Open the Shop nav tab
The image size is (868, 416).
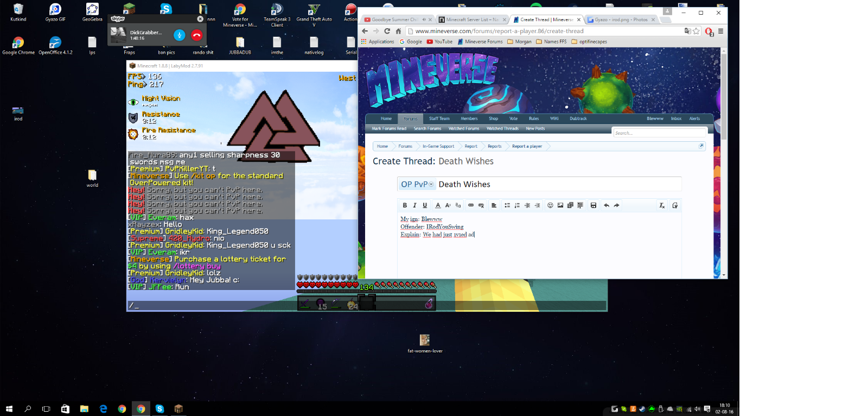tap(493, 118)
